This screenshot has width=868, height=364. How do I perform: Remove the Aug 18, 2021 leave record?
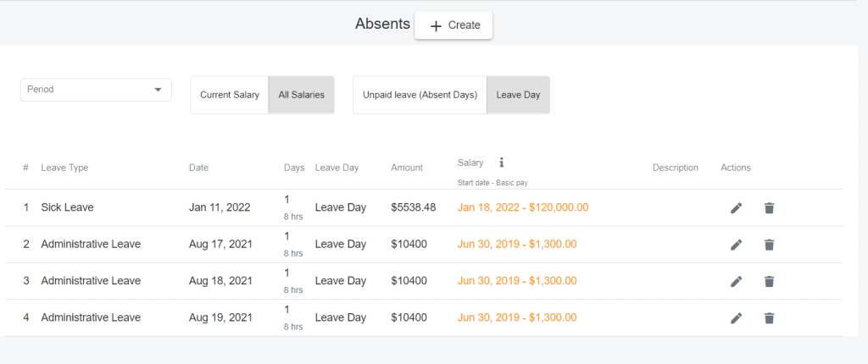(x=769, y=282)
